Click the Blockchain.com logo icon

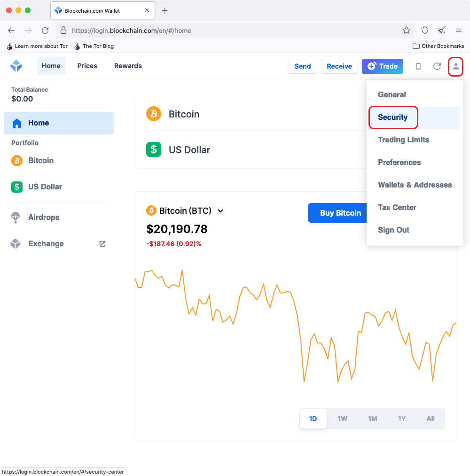pos(16,66)
